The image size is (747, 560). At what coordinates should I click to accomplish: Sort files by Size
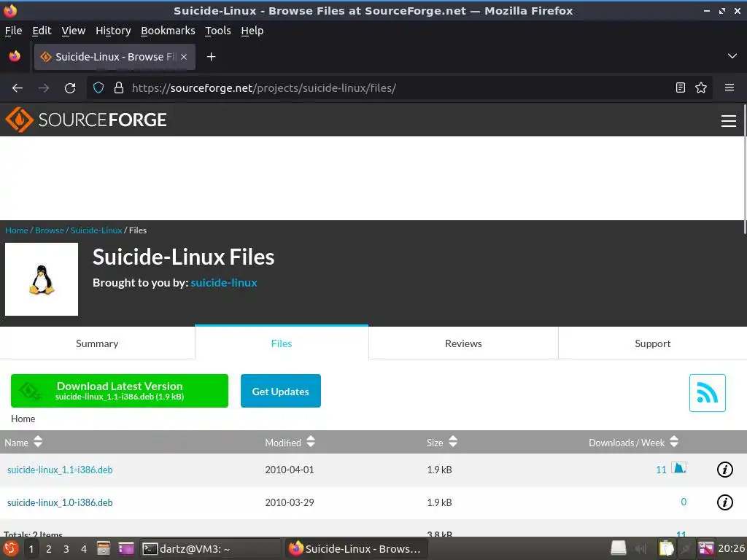pos(441,443)
